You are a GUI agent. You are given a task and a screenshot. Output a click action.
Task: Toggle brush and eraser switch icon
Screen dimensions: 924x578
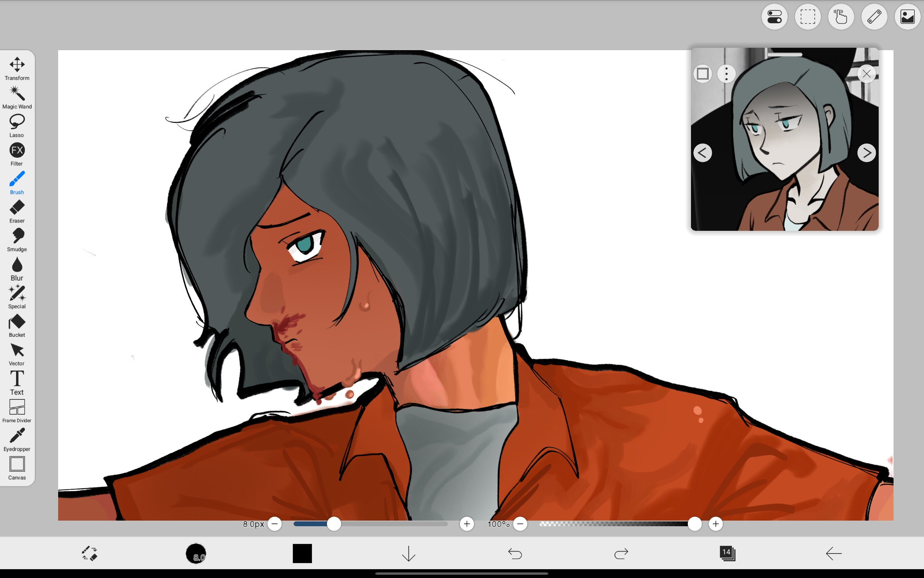point(89,554)
